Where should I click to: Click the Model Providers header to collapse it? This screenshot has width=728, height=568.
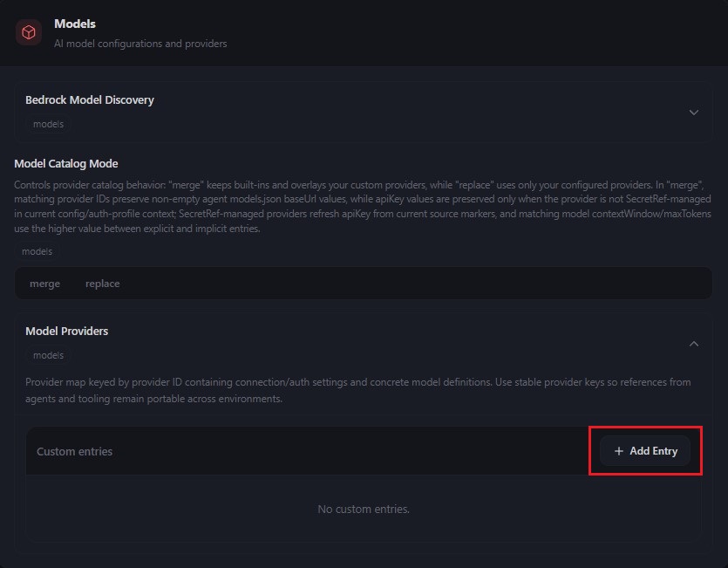(x=67, y=332)
